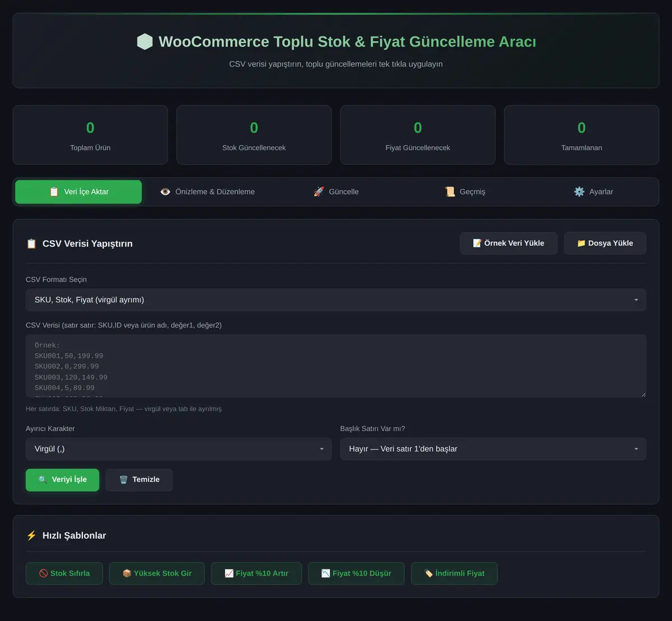Apply the Stok Sıfırla template
This screenshot has width=672, height=621.
tap(64, 573)
